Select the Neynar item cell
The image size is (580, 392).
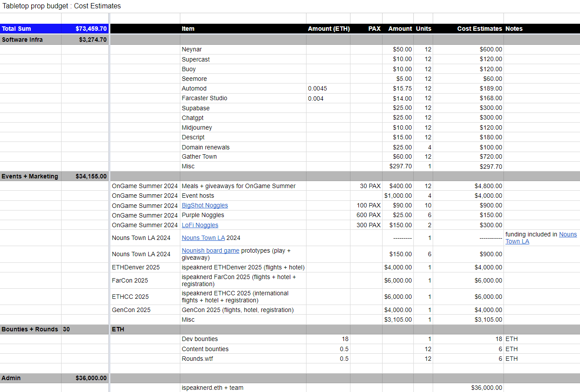tap(192, 50)
